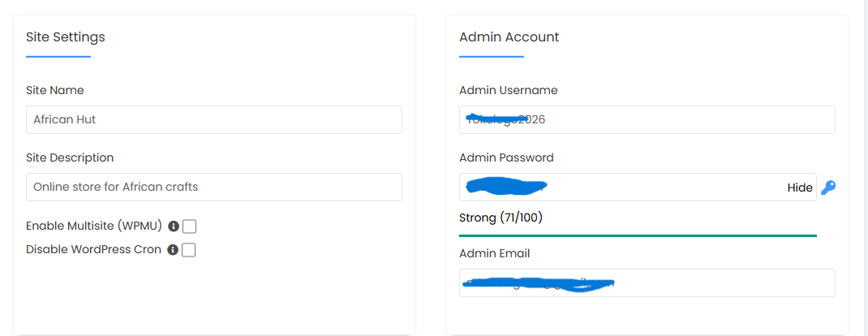Click the Admin Password label
Screen dimensions: 868x336
coord(506,157)
